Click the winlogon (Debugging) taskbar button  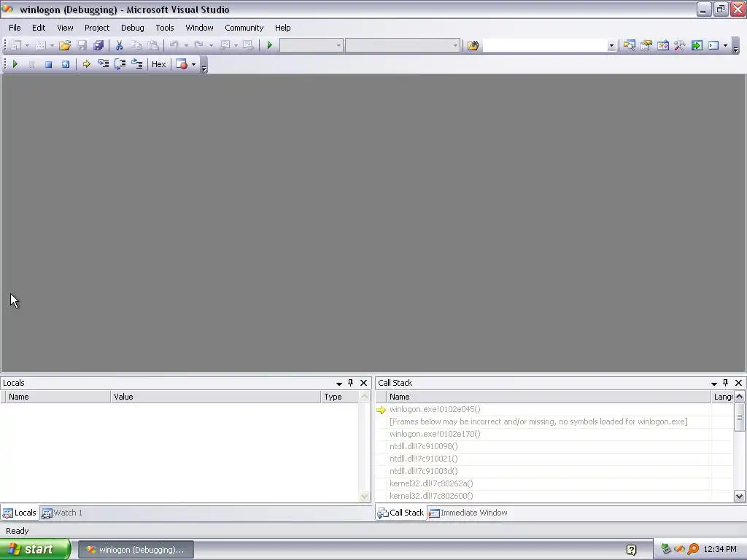click(x=136, y=550)
